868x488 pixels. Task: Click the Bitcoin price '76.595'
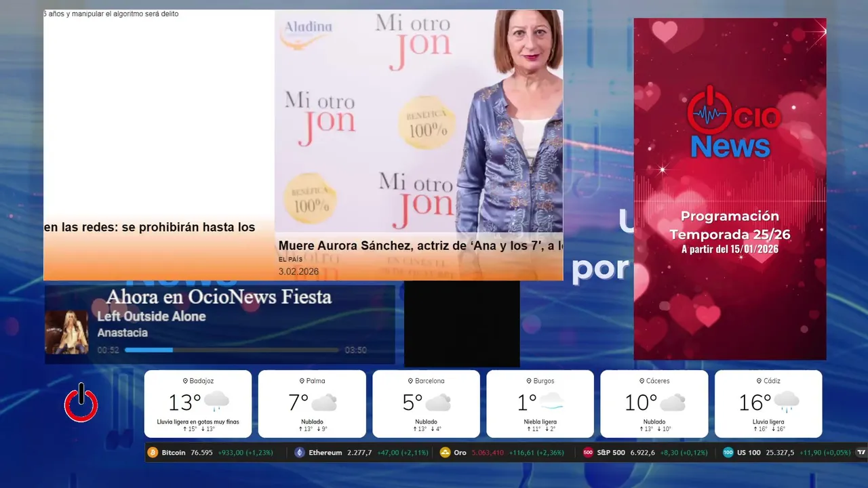pyautogui.click(x=201, y=453)
